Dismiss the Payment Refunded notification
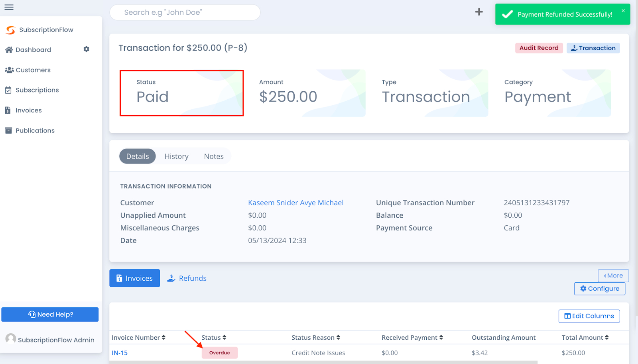Screen dimensions: 638x364 (623, 11)
